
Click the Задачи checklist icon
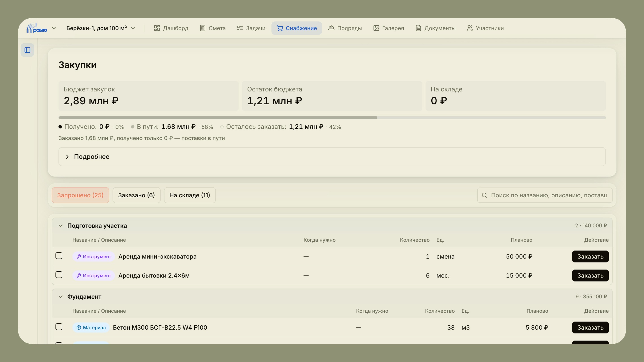point(240,28)
